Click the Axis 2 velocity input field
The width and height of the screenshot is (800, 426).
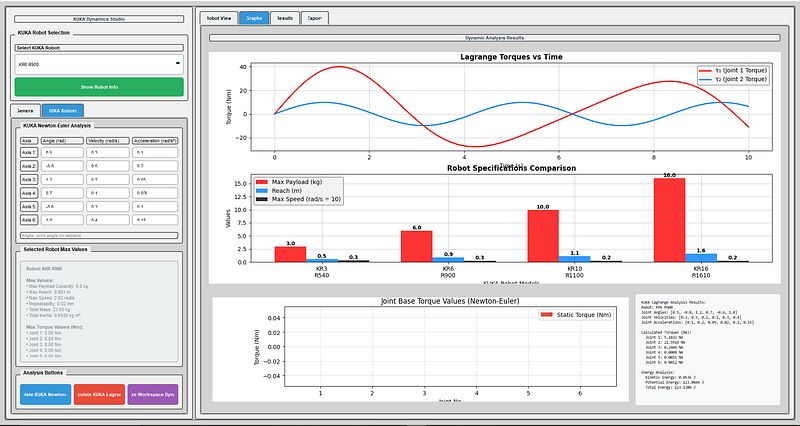point(107,166)
